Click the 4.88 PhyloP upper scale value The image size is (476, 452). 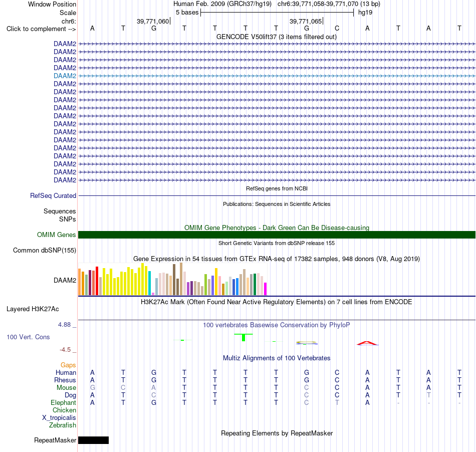[x=64, y=325]
